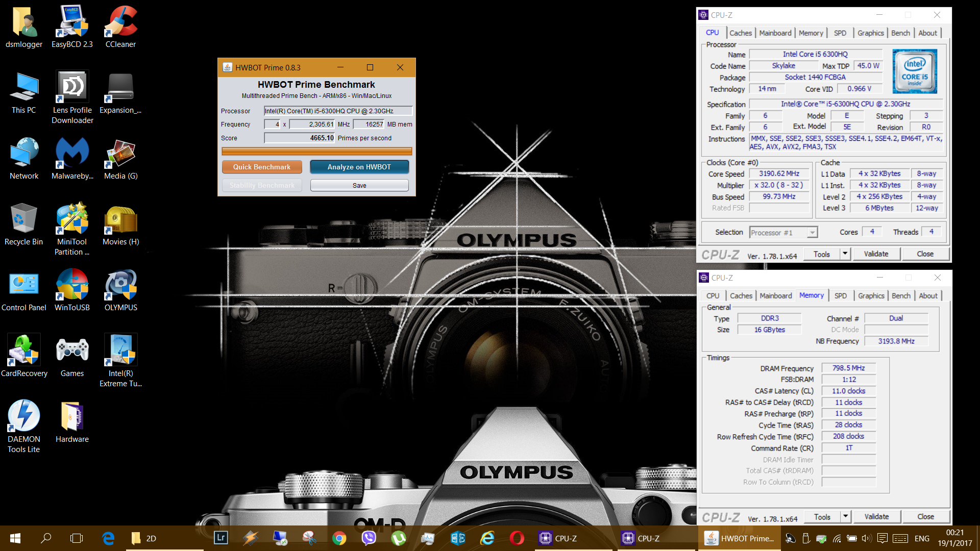Click the volume icon in system tray
980x551 pixels.
(866, 538)
